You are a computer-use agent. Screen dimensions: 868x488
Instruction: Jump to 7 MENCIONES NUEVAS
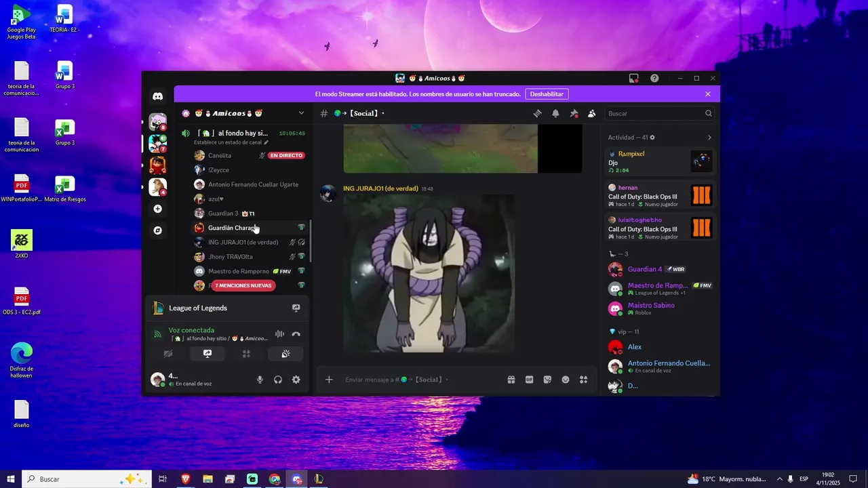[243, 285]
